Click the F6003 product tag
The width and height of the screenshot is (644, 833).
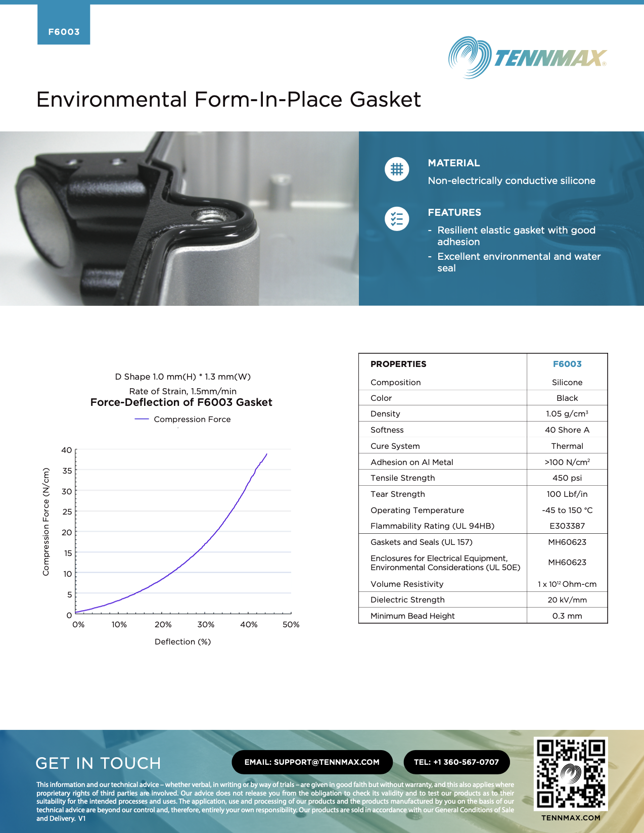(x=64, y=25)
